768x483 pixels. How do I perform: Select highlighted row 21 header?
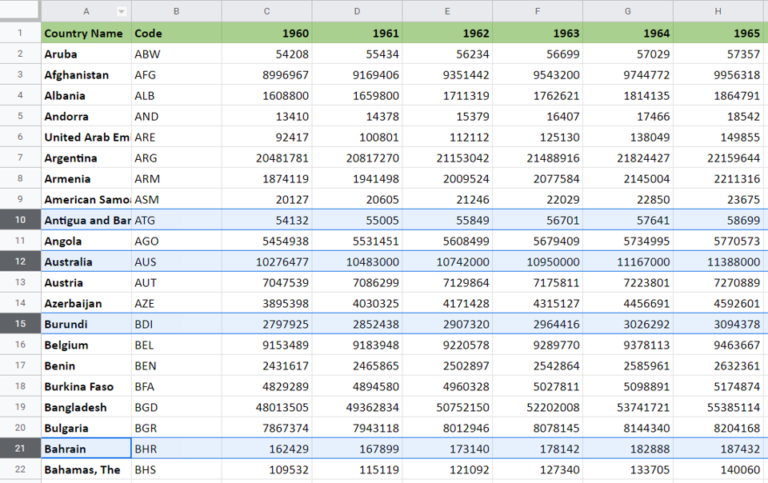point(20,449)
